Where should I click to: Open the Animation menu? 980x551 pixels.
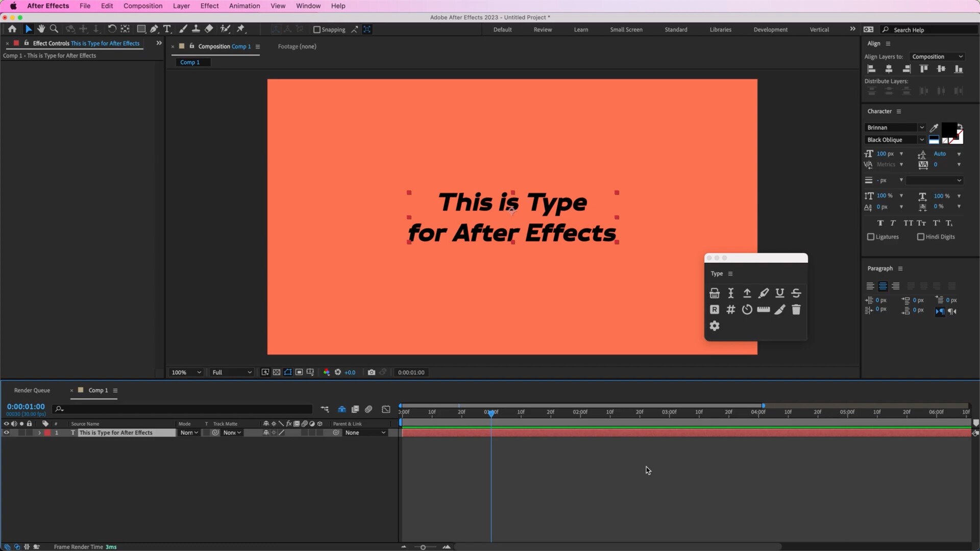click(x=244, y=6)
